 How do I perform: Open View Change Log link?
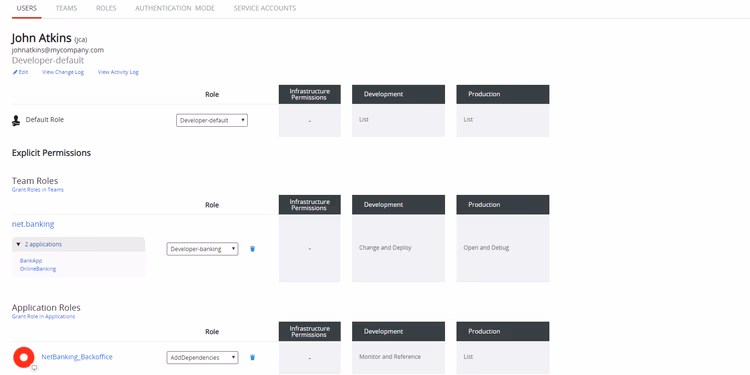click(63, 72)
